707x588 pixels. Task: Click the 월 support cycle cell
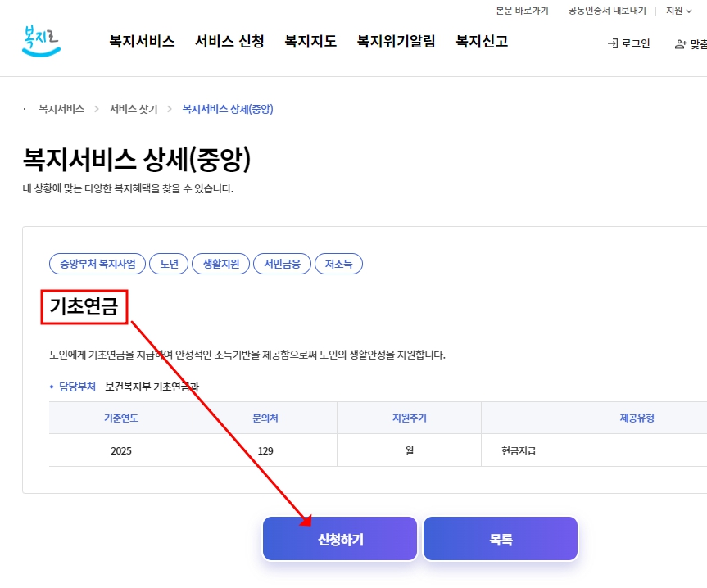tap(410, 450)
